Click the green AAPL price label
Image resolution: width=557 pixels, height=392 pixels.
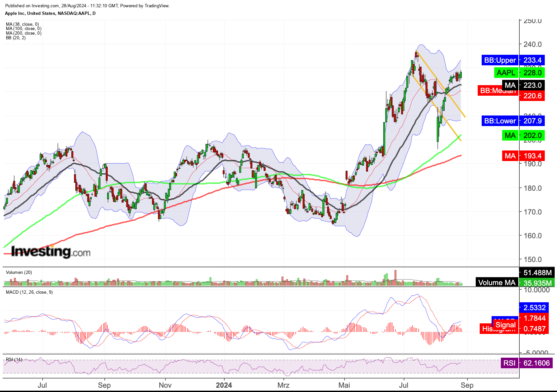[x=506, y=73]
